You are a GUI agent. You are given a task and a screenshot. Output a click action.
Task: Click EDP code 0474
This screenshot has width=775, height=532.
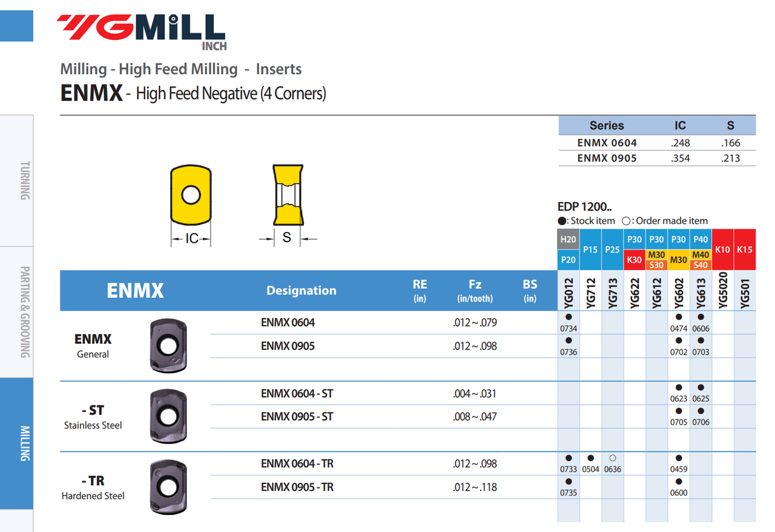tap(679, 329)
